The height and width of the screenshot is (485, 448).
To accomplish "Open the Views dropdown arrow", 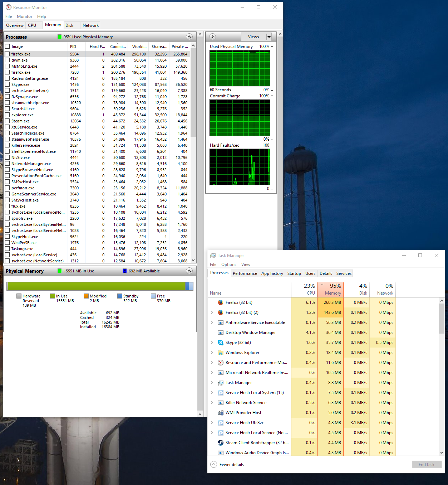I will point(269,37).
